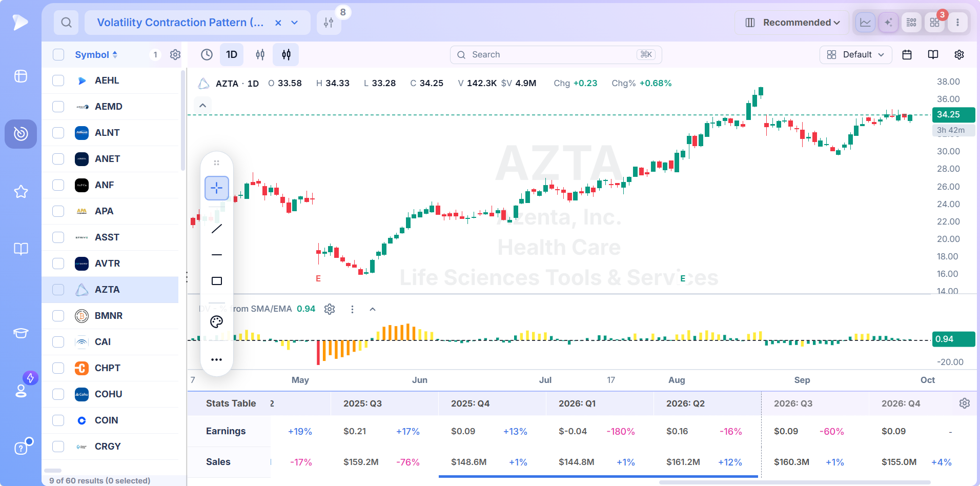This screenshot has height=486, width=980.
Task: Collapse the chart legend chevron
Action: pos(202,106)
